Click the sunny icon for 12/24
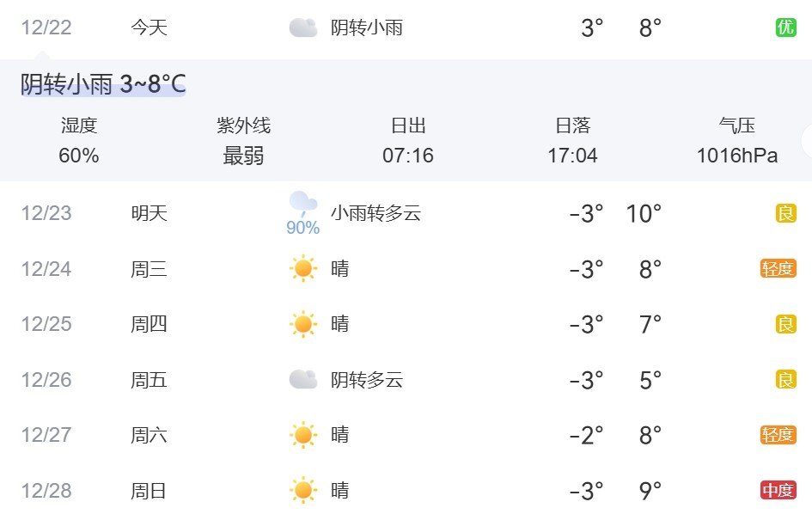The image size is (812, 514). tap(302, 269)
